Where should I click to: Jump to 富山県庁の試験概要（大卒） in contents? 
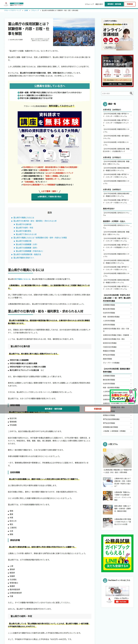pos(27,244)
